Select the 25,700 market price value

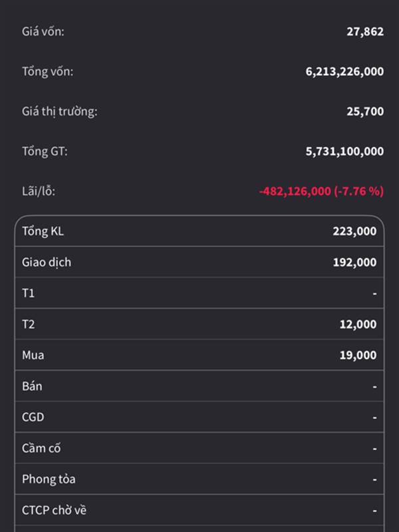coord(364,111)
